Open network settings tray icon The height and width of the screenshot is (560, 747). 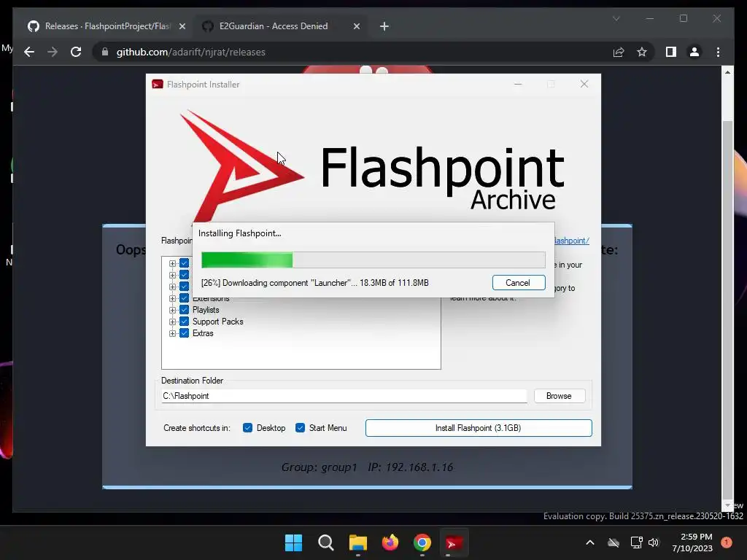[x=636, y=542]
